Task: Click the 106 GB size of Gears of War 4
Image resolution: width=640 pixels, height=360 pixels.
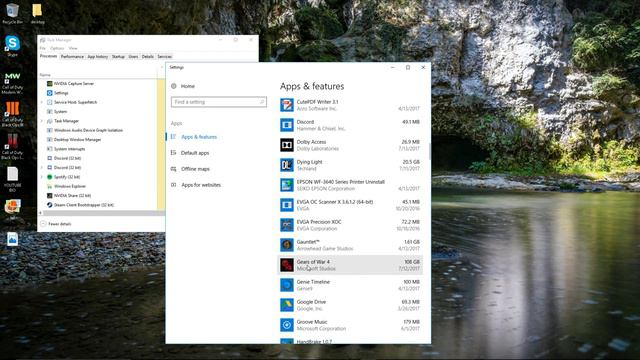Action: point(412,262)
